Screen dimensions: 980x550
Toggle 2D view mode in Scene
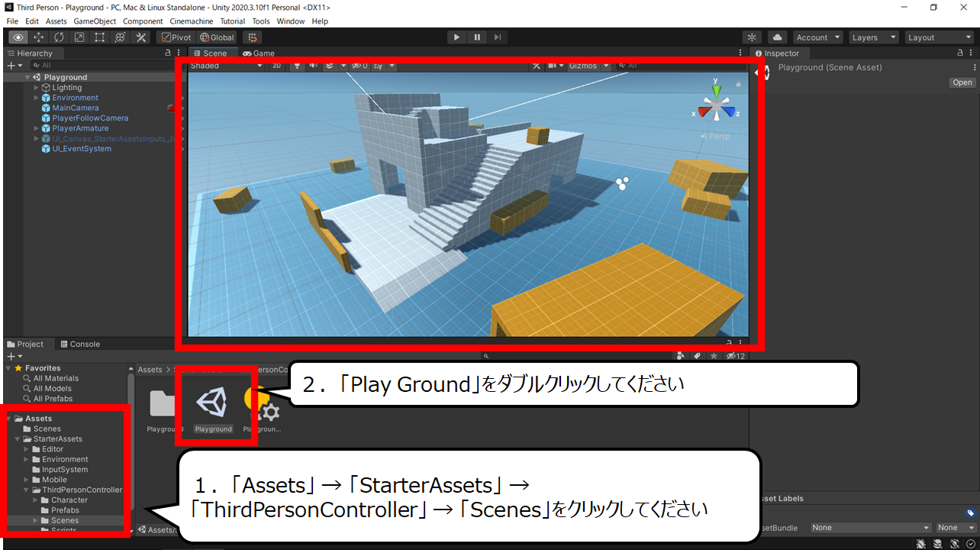coord(276,66)
